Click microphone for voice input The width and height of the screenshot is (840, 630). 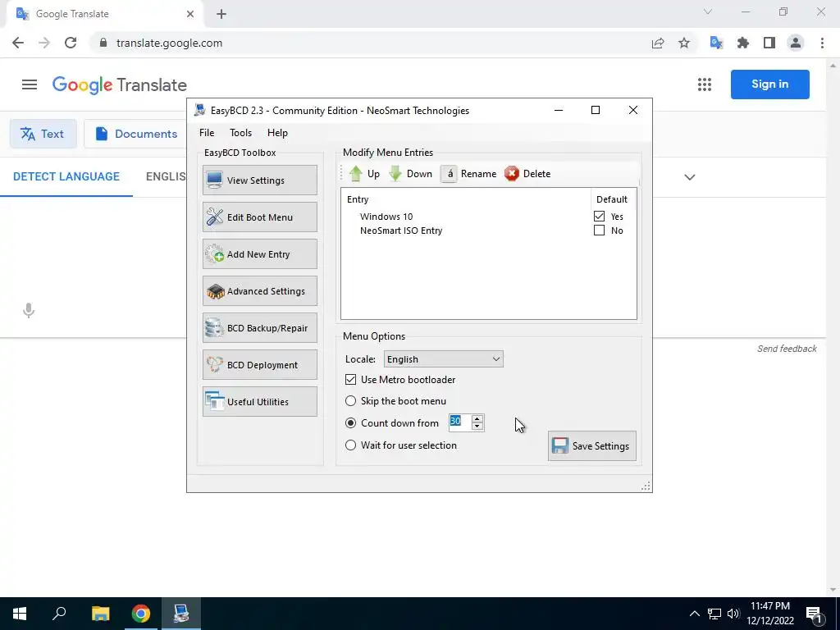coord(29,310)
